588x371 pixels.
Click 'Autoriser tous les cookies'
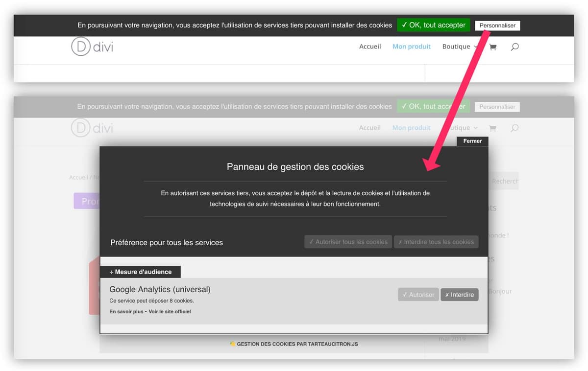(348, 241)
